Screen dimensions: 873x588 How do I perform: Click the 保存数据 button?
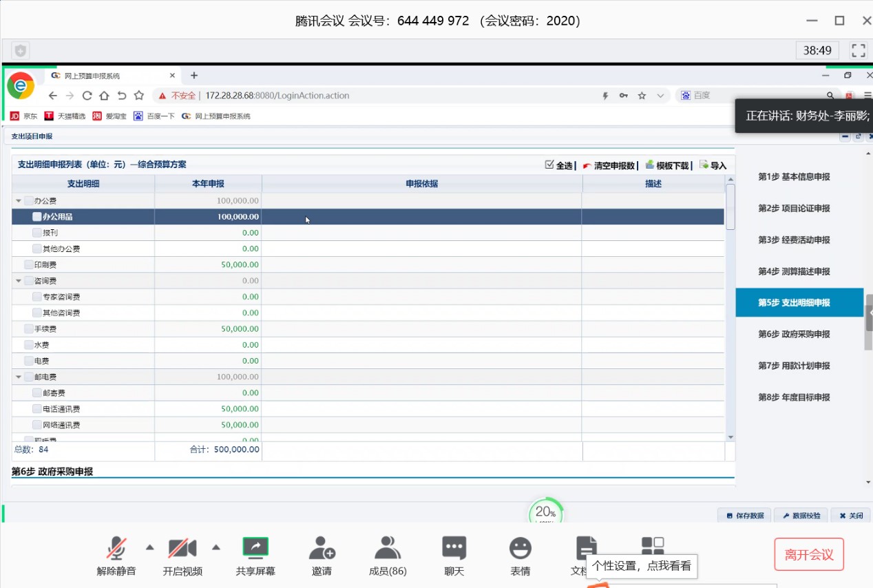[x=744, y=516]
